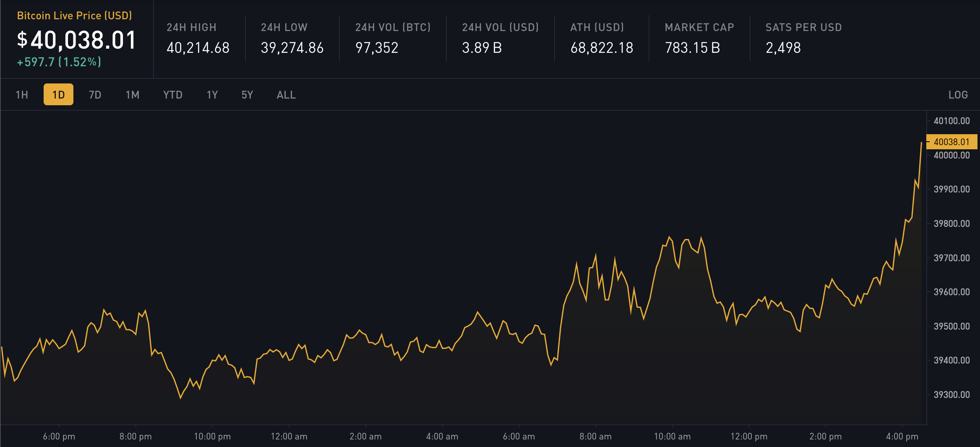Screen dimensions: 980x447
Task: Select the 1D time range tab
Action: [58, 95]
